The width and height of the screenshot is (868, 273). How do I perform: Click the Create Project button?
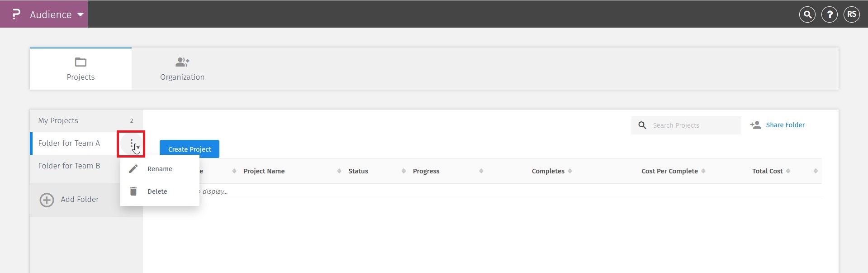click(189, 148)
